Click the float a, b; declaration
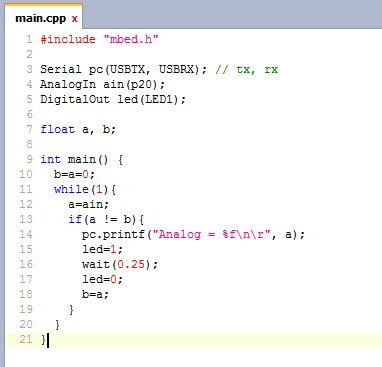Screen dimensions: 382x367 (78, 129)
